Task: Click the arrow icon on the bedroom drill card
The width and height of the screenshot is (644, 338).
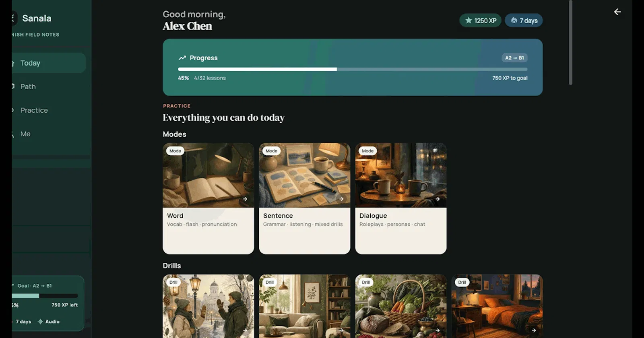Action: point(534,330)
